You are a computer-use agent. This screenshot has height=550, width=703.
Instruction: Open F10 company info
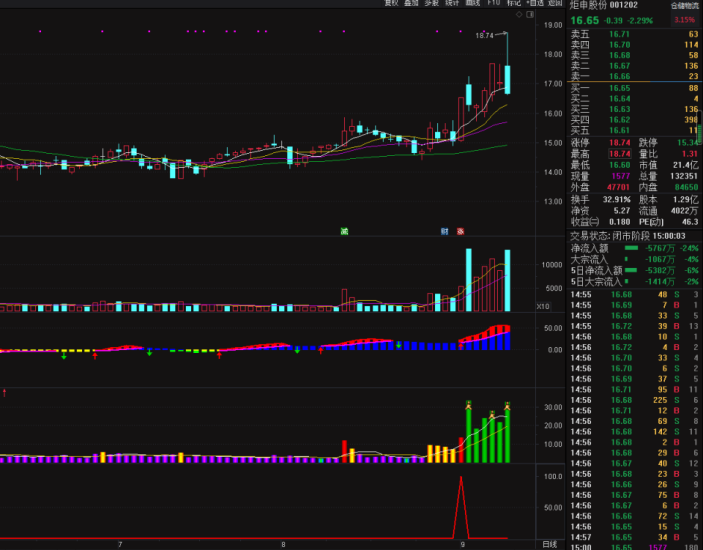pyautogui.click(x=493, y=4)
